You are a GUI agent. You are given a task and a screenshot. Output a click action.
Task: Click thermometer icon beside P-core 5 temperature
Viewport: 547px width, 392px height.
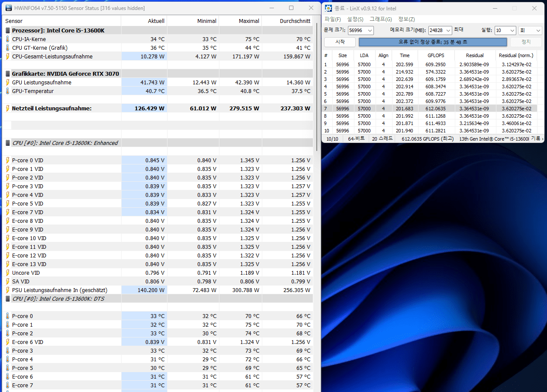click(x=7, y=368)
